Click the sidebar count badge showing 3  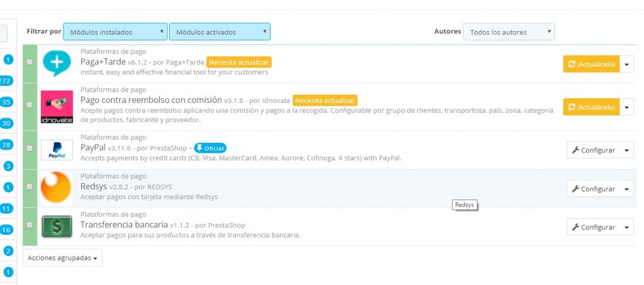(9, 166)
